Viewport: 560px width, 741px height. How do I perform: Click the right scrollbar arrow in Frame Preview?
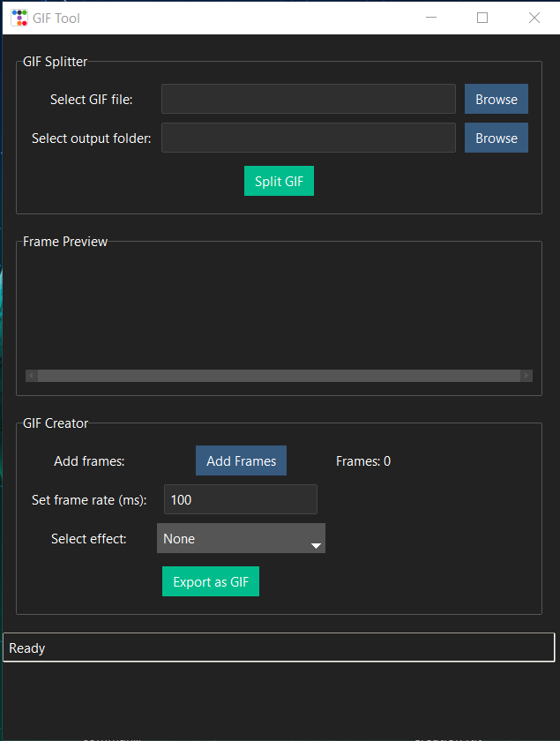[527, 375]
